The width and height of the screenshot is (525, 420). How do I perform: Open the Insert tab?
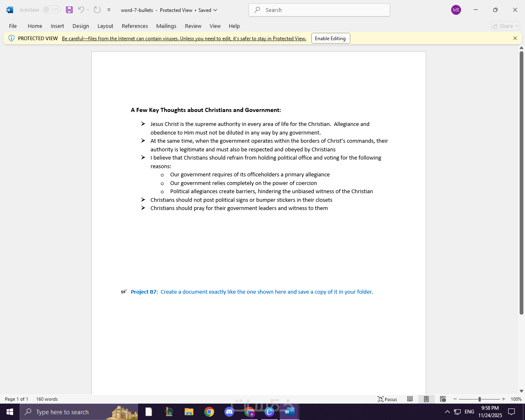click(x=57, y=26)
